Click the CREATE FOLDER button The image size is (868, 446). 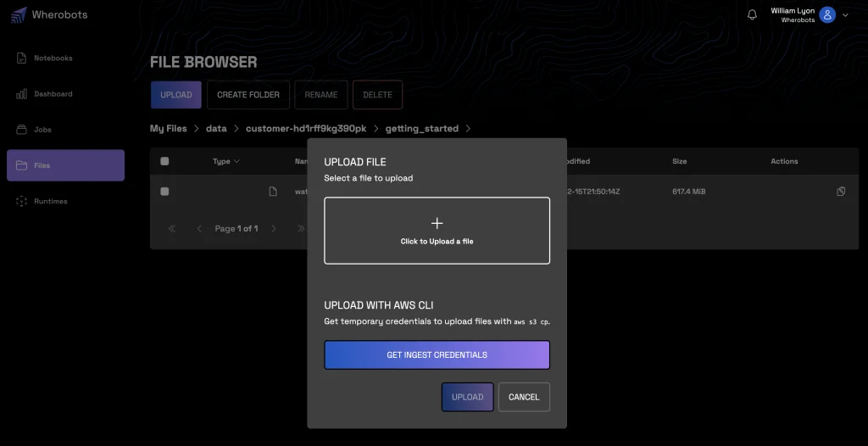tap(248, 95)
